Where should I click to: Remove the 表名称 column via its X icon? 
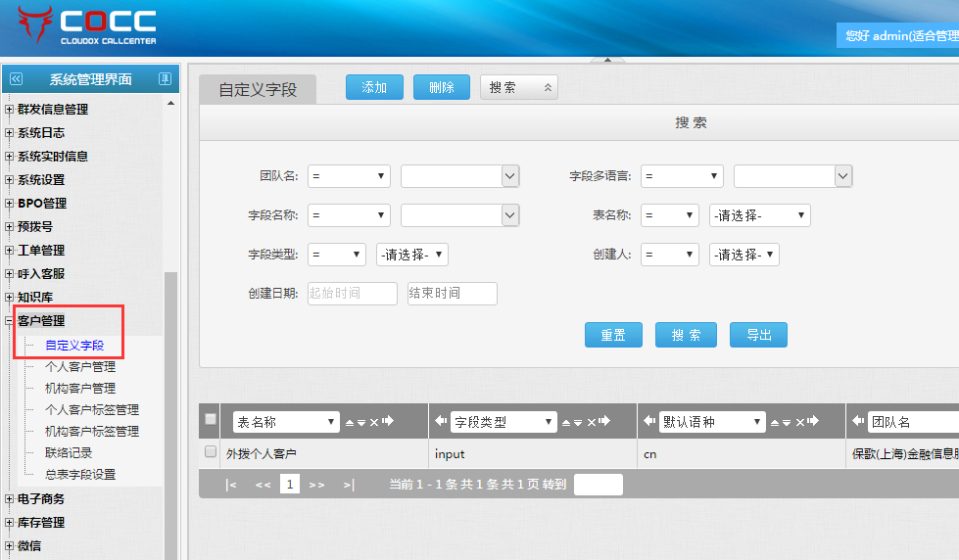(x=374, y=423)
